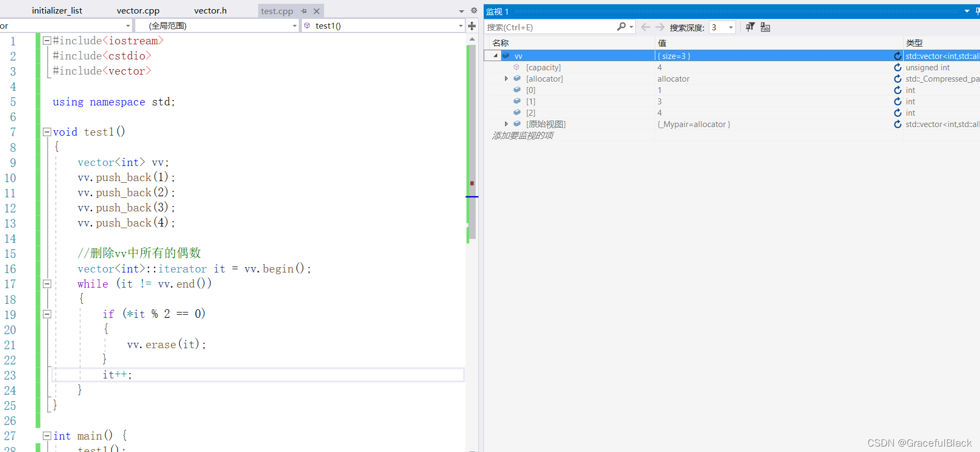The width and height of the screenshot is (980, 452).
Task: Open the vector.cpp tab
Action: [x=138, y=11]
